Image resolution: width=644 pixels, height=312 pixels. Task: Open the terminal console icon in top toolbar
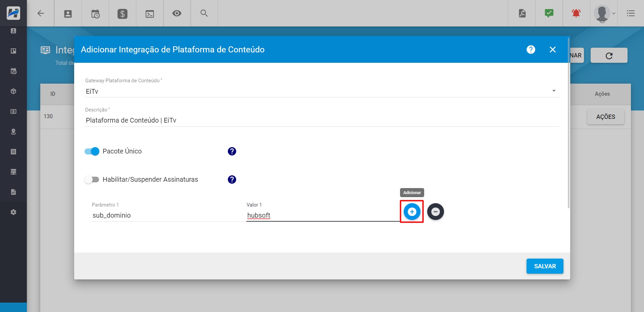[x=150, y=13]
